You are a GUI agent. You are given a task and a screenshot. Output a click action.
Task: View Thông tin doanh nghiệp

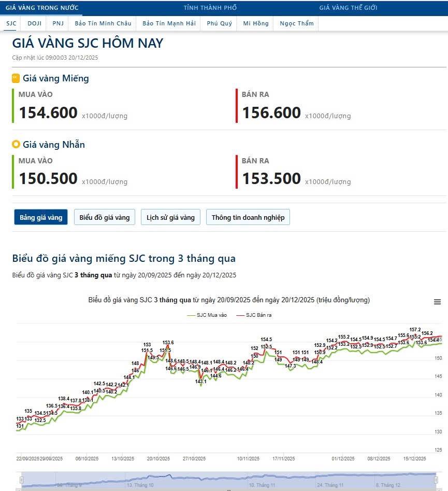point(248,217)
